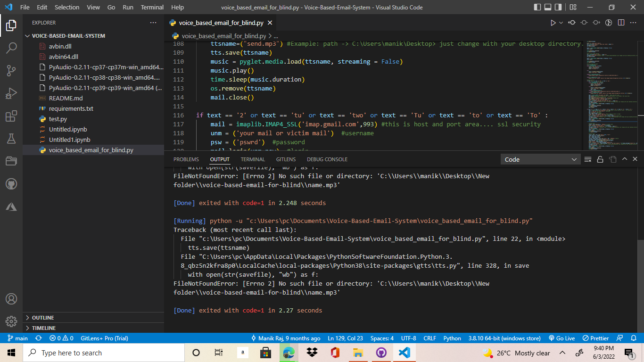
Task: Open the Code output channel dropdown
Action: [540, 159]
